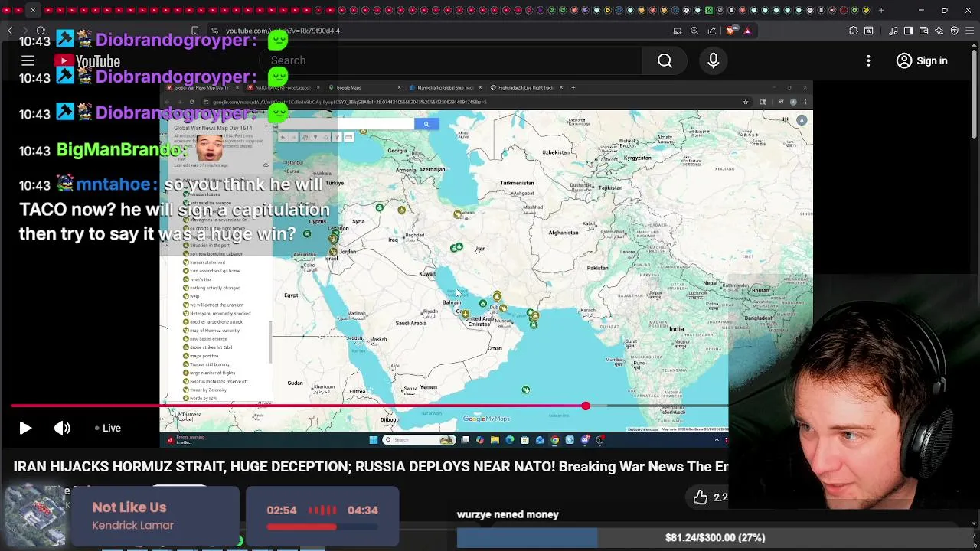This screenshot has height=551, width=980.
Task: Click the blue map search button
Action: [426, 124]
